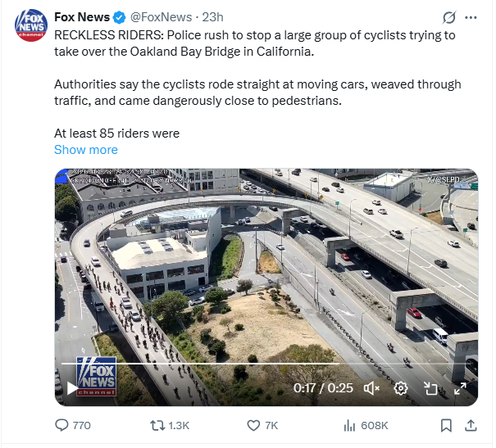The image size is (496, 448).
Task: Click the blue verified badge
Action: click(x=119, y=17)
